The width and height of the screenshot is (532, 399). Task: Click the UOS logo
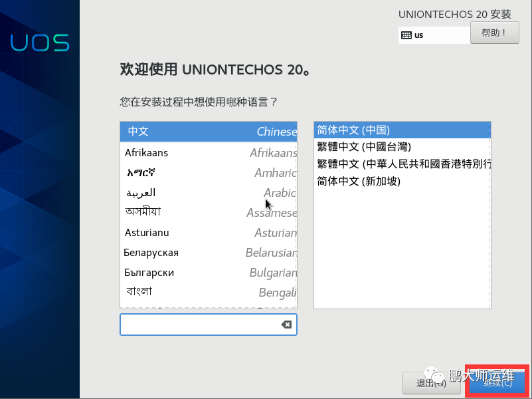40,43
